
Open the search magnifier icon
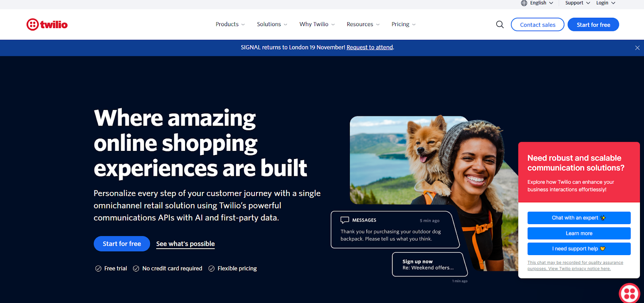(x=500, y=25)
